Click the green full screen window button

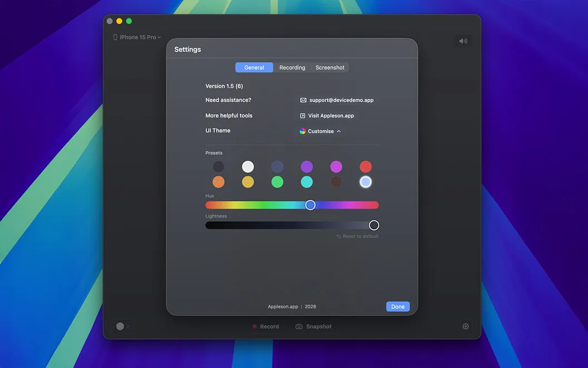129,21
